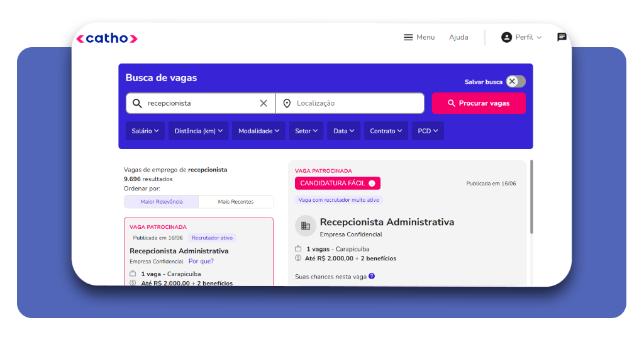Clear the recepcionista search term
644x337 pixels.
click(264, 103)
